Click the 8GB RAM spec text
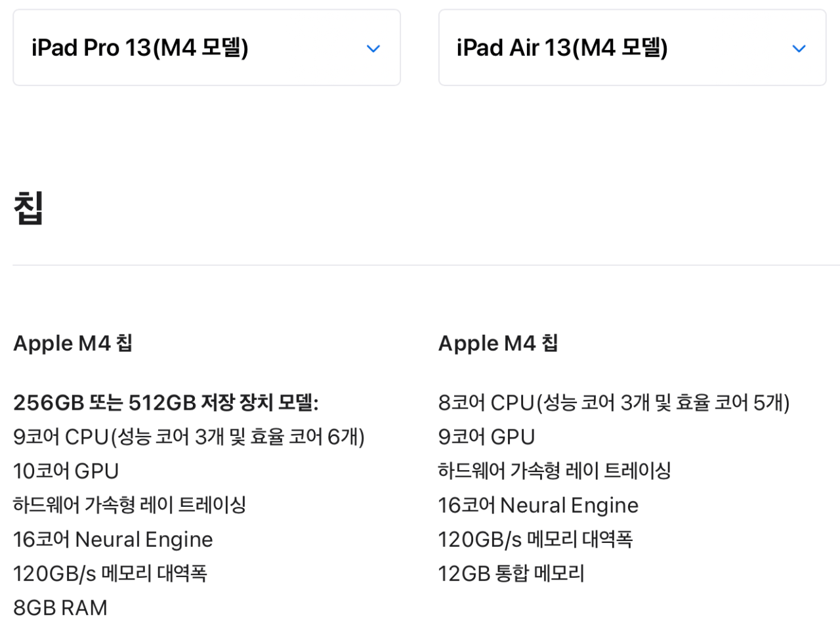840x629 pixels. (60, 607)
